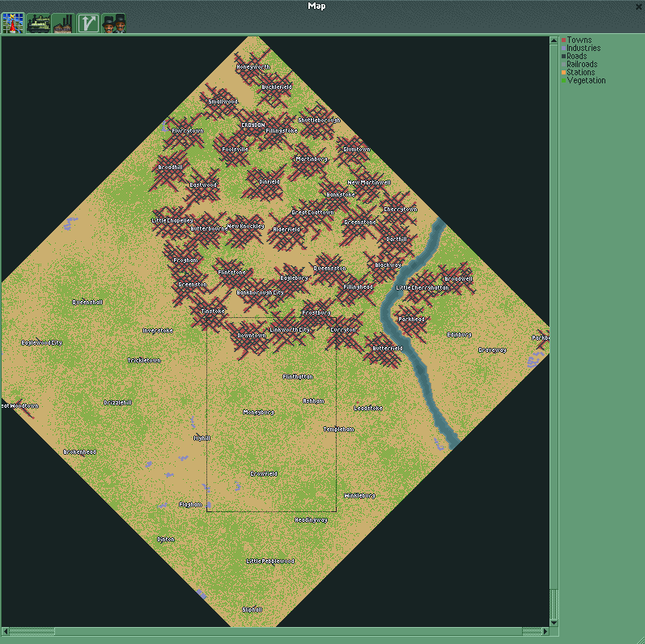645x644 pixels.
Task: Click the Foolsville town label
Action: 236,150
